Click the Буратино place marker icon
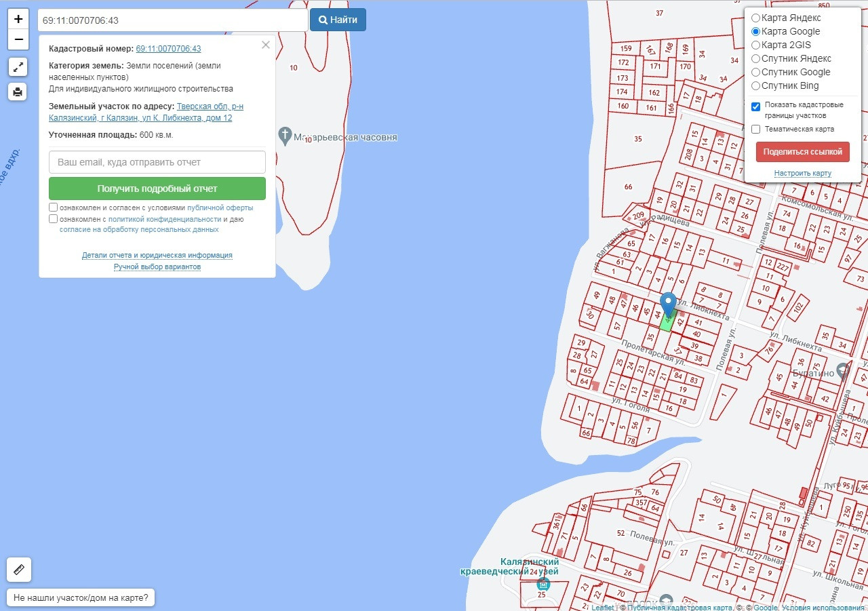The width and height of the screenshot is (868, 611). click(843, 371)
